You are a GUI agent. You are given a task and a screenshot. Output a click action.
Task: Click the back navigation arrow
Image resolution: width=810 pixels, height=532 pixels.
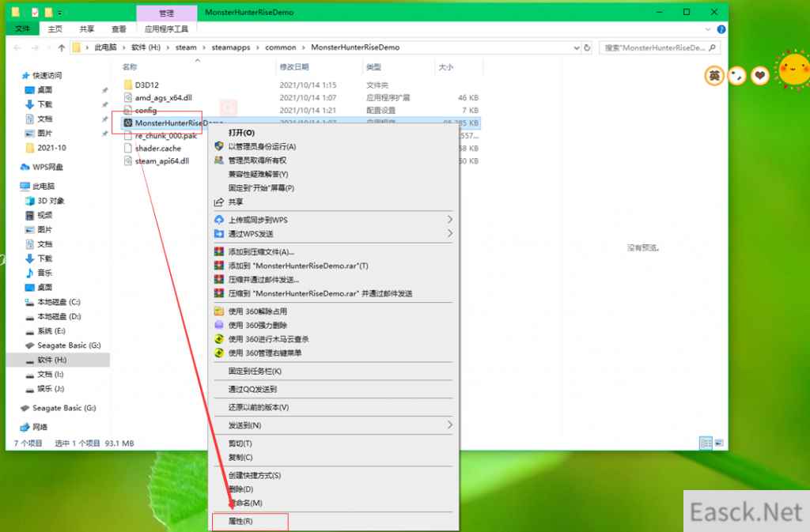(17, 47)
